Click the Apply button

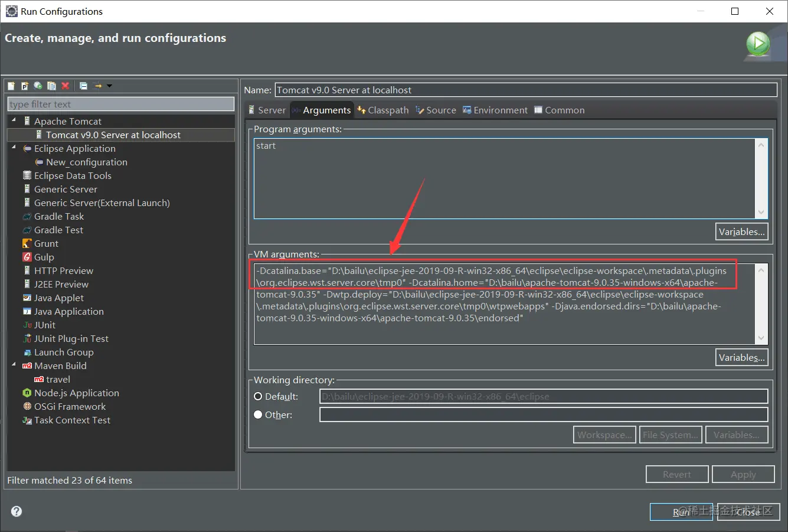[x=743, y=474]
